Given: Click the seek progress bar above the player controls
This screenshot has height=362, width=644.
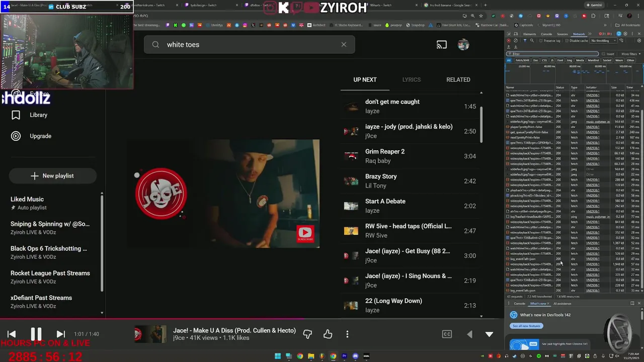Looking at the screenshot, I should point(252,319).
